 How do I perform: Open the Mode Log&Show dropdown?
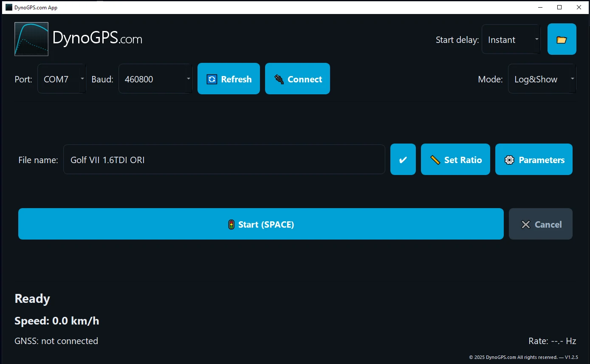click(542, 79)
